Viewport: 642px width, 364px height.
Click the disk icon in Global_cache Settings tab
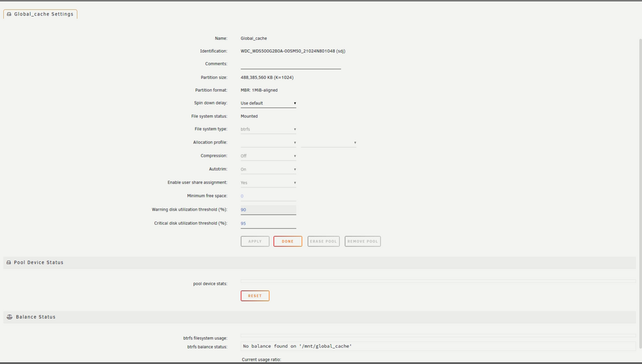(9, 14)
